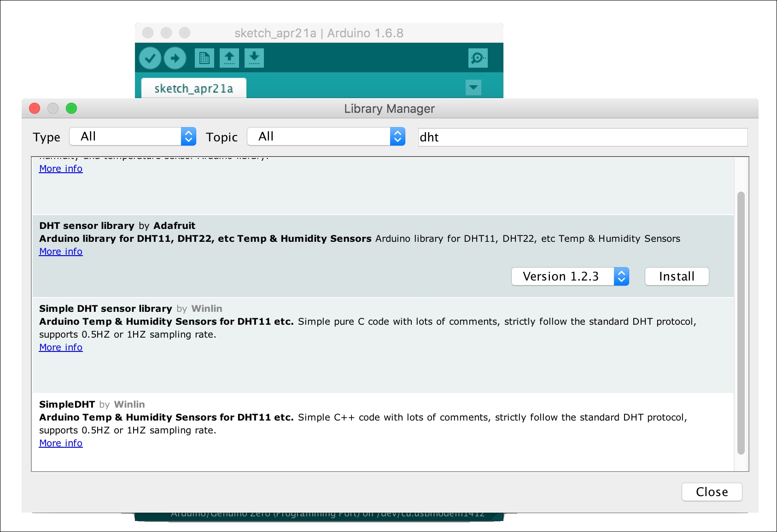This screenshot has height=532, width=777.
Task: Open More info link for Simple DHT sensor library
Action: click(61, 347)
